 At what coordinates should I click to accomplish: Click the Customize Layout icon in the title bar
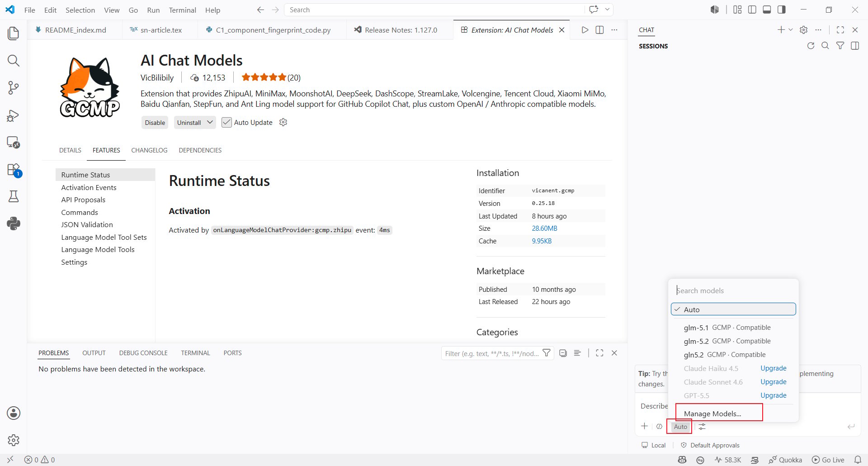737,10
